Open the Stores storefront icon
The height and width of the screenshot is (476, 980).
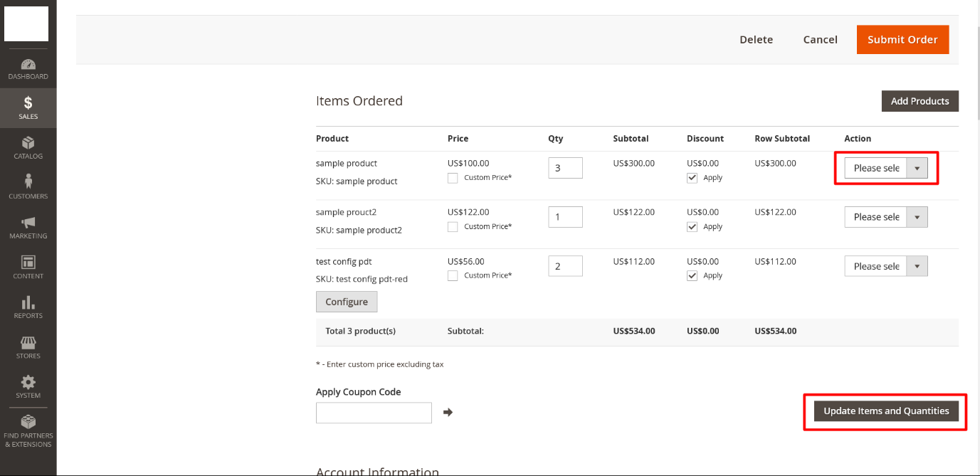(28, 343)
